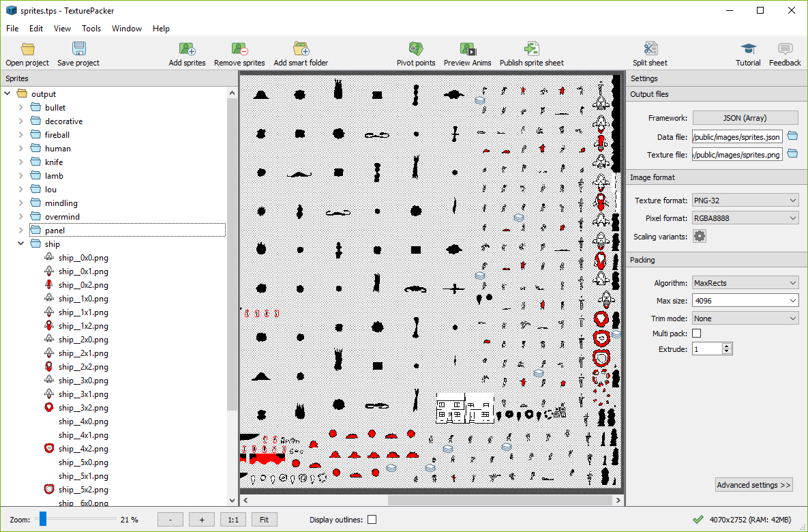Open the Tools menu
This screenshot has width=808, height=532.
(91, 29)
